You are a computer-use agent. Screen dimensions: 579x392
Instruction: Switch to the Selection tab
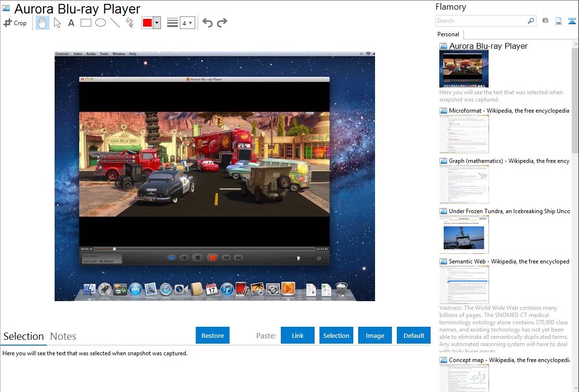24,336
